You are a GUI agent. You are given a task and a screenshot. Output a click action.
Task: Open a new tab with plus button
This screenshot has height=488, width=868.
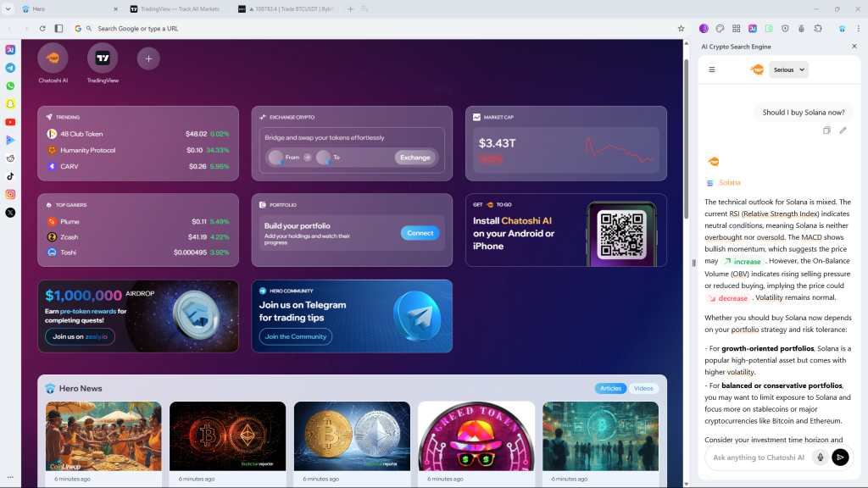[350, 8]
